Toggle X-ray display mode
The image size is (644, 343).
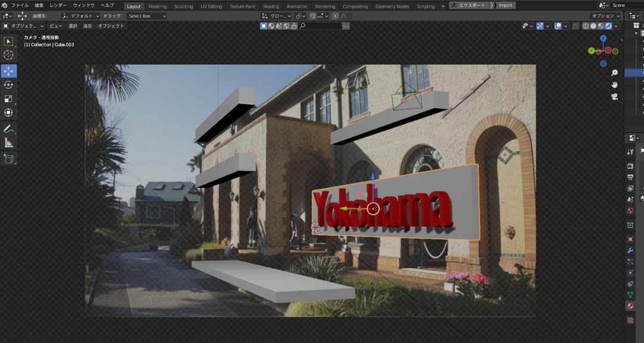[575, 26]
